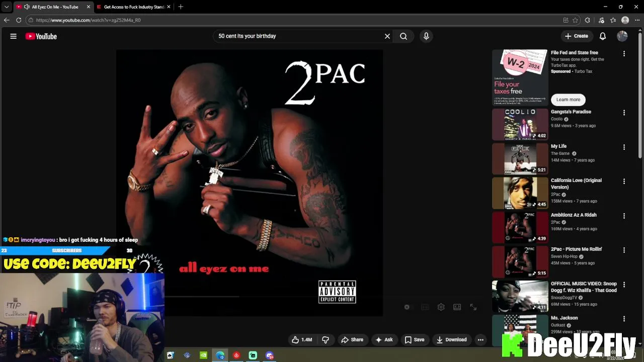Open more actions ellipsis below the video

pos(480,340)
